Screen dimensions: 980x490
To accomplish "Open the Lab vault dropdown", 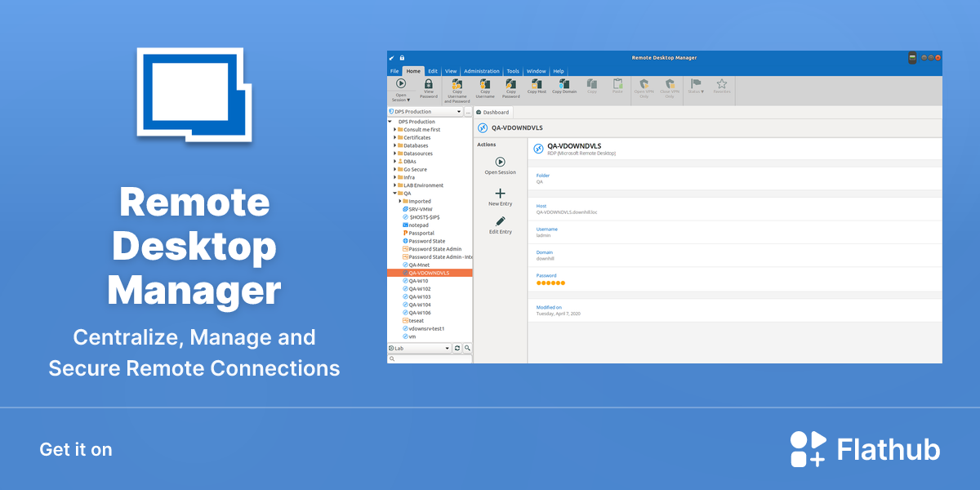I will pos(419,348).
